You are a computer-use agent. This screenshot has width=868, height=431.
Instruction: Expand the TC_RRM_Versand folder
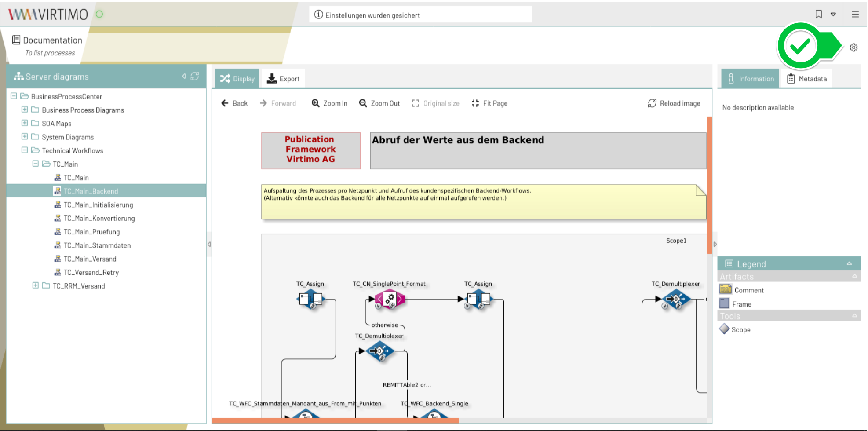tap(35, 286)
